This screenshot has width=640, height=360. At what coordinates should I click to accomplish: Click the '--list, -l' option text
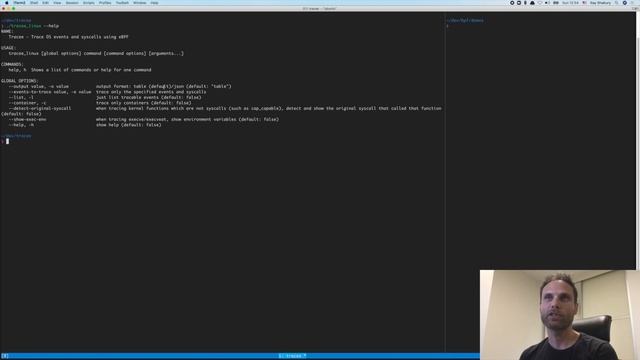(x=21, y=98)
